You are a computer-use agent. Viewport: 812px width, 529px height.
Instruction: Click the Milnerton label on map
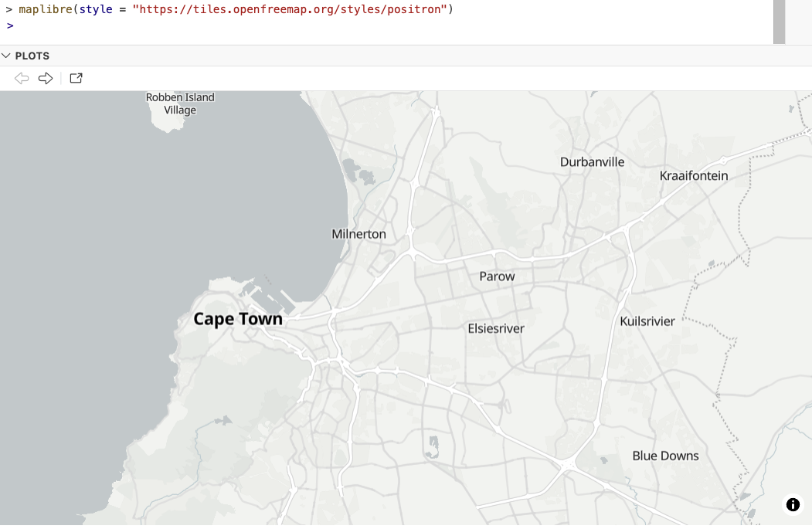coord(358,234)
